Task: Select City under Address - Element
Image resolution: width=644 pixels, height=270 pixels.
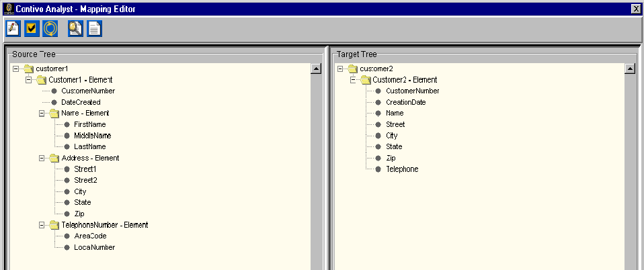Action: (80, 191)
